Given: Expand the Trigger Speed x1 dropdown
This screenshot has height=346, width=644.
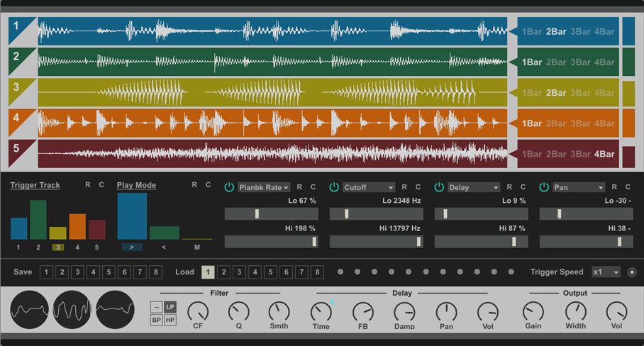Looking at the screenshot, I should click(x=606, y=272).
